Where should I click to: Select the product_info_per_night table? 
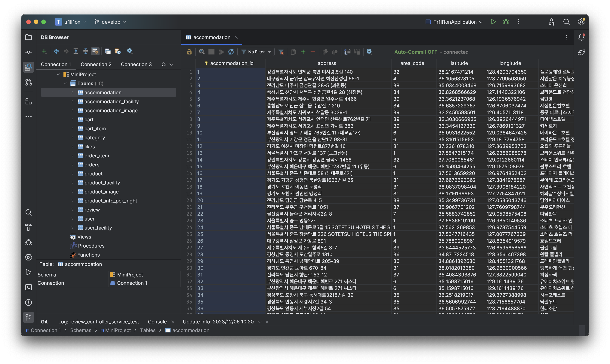111,201
